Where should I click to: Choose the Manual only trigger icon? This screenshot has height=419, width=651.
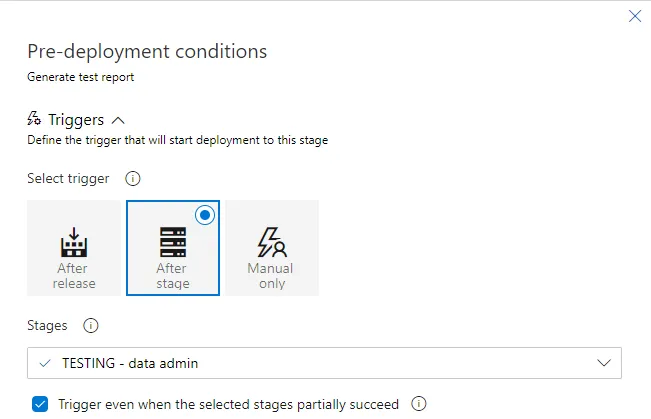point(271,242)
